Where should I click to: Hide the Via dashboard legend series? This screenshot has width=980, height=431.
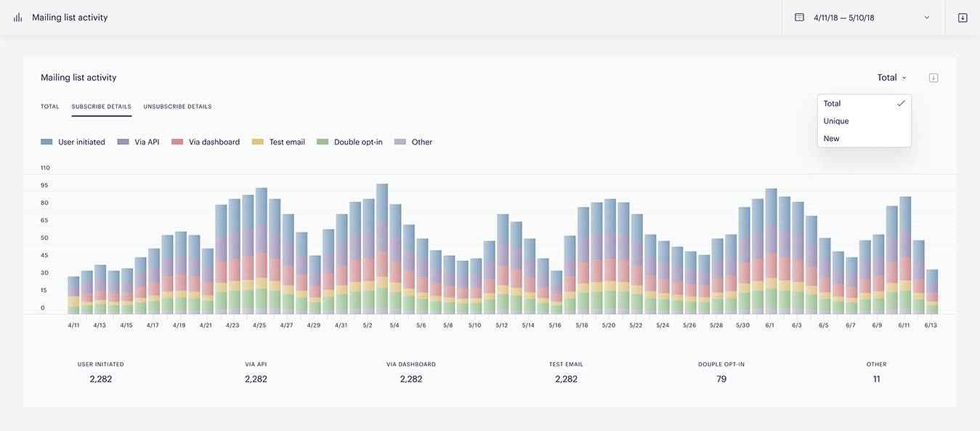(x=206, y=142)
